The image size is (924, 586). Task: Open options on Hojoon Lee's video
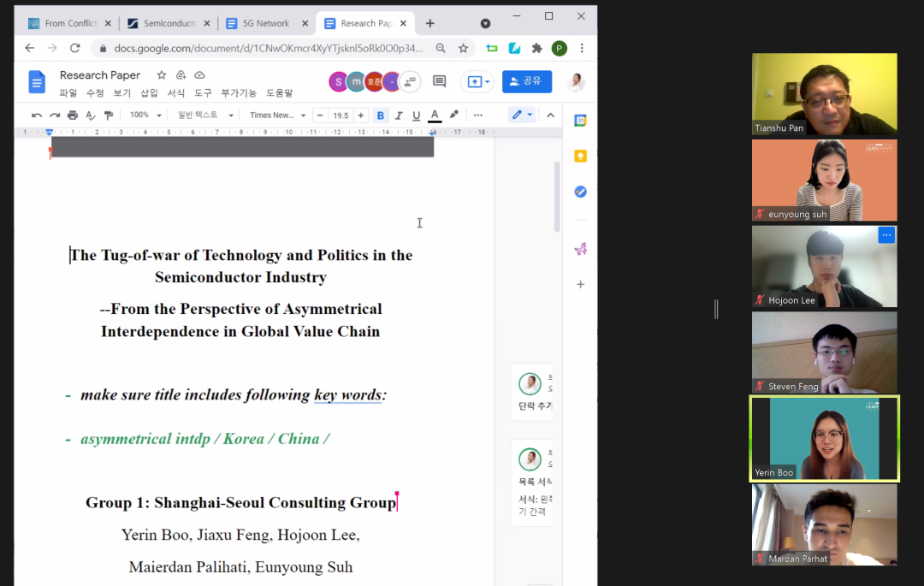point(886,235)
